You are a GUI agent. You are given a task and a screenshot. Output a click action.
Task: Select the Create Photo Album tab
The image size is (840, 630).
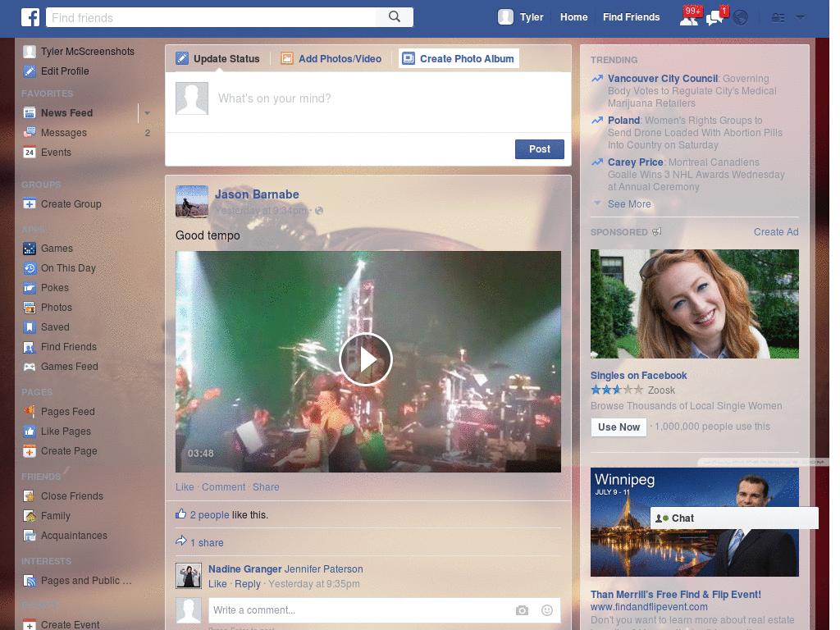tap(459, 58)
